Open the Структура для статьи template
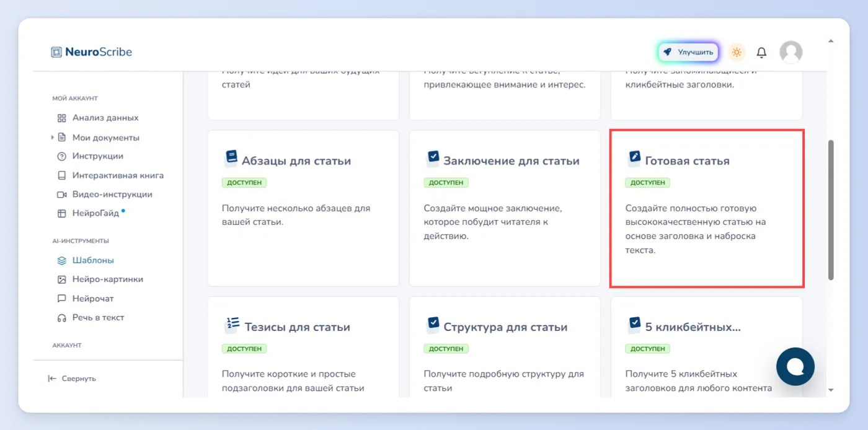This screenshot has height=430, width=868. coord(505,347)
